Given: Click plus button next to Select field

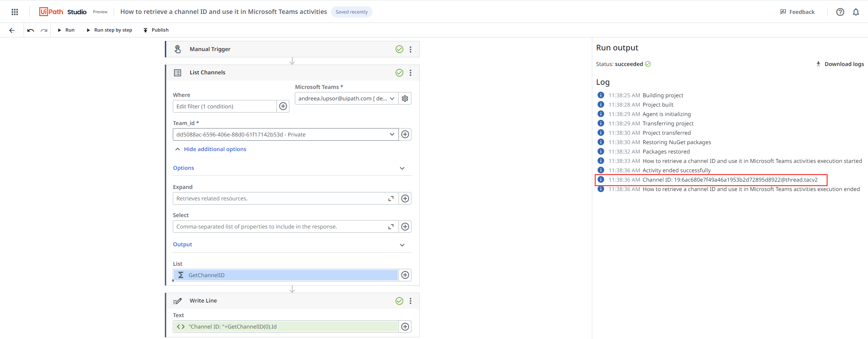Looking at the screenshot, I should 405,226.
